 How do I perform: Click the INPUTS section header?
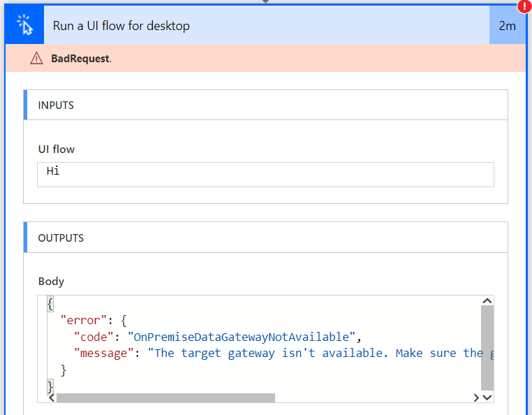point(266,105)
